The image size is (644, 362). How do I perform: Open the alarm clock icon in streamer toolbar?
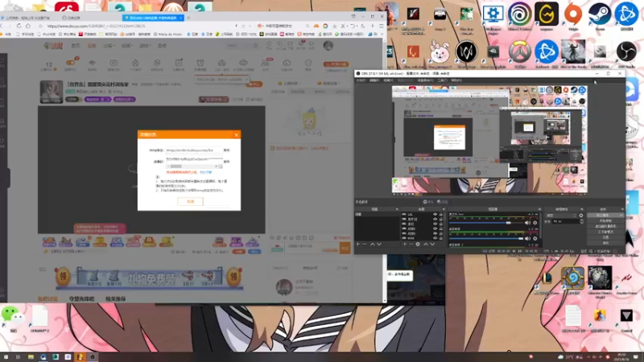click(200, 64)
